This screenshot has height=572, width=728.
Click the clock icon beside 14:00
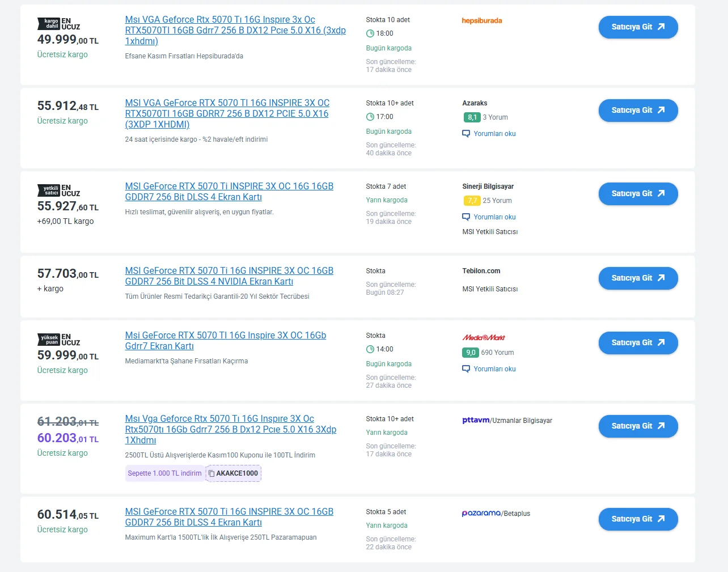tap(370, 349)
